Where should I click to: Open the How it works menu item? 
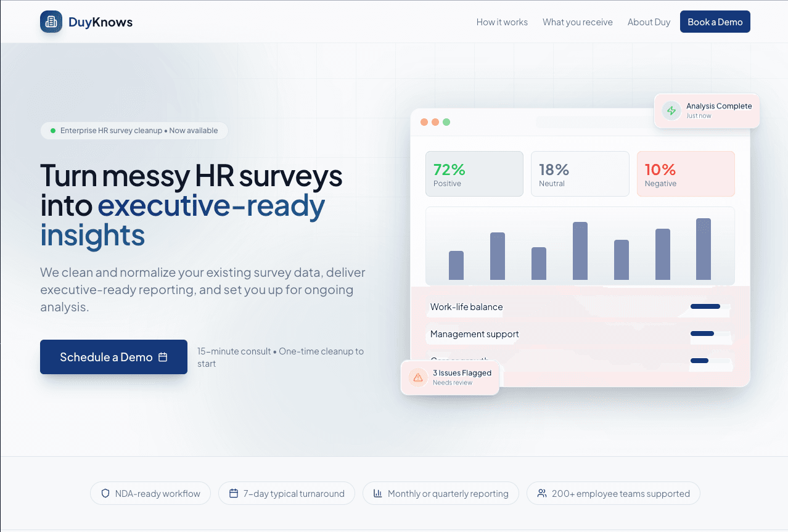tap(502, 22)
